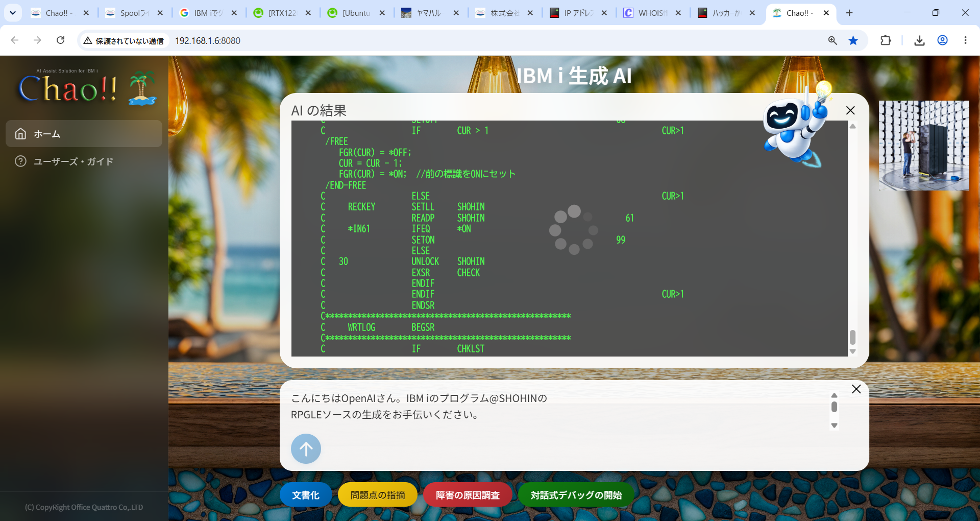Switch to the ハッカー tab
The image size is (980, 521).
(726, 13)
